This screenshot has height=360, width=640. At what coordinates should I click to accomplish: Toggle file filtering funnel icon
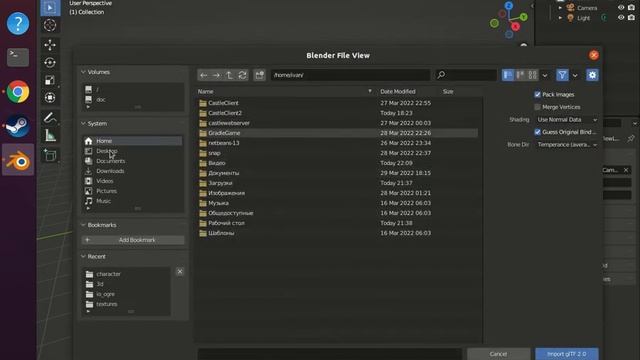click(562, 75)
